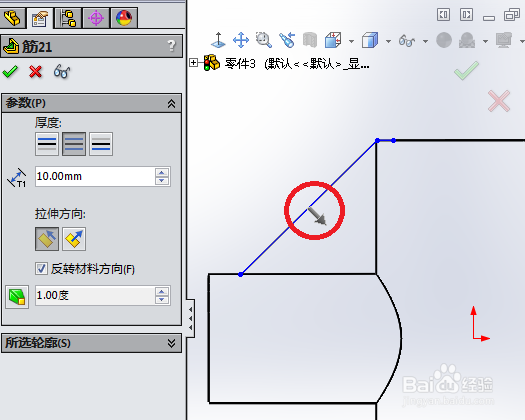Click the 10.00mm thickness input field
525x420 pixels.
[95, 176]
